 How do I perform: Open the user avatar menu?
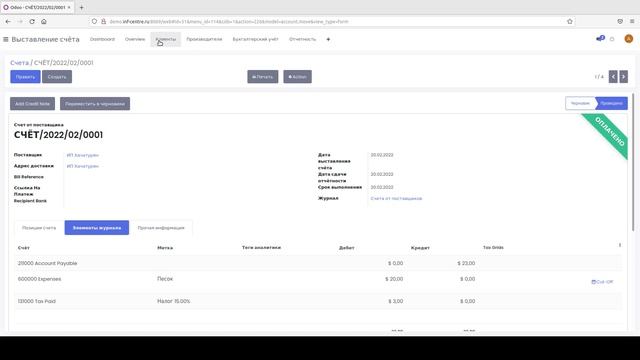pos(629,39)
